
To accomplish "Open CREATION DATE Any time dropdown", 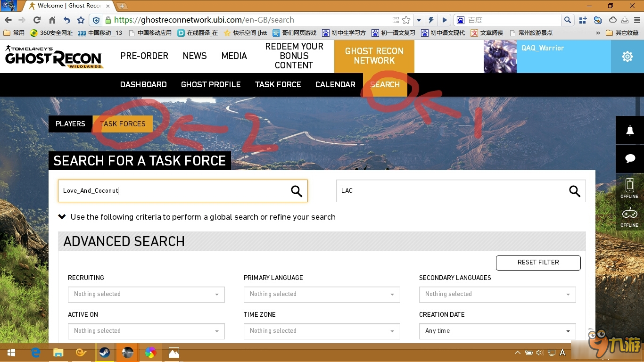I will pos(497,331).
